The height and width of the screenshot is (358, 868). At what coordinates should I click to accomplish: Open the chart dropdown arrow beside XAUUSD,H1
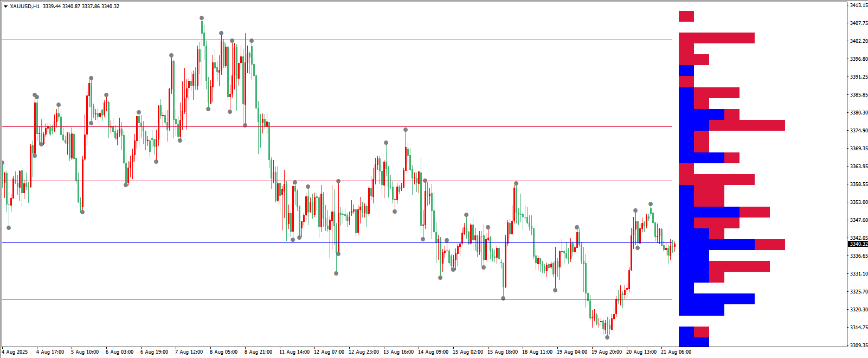[5, 7]
